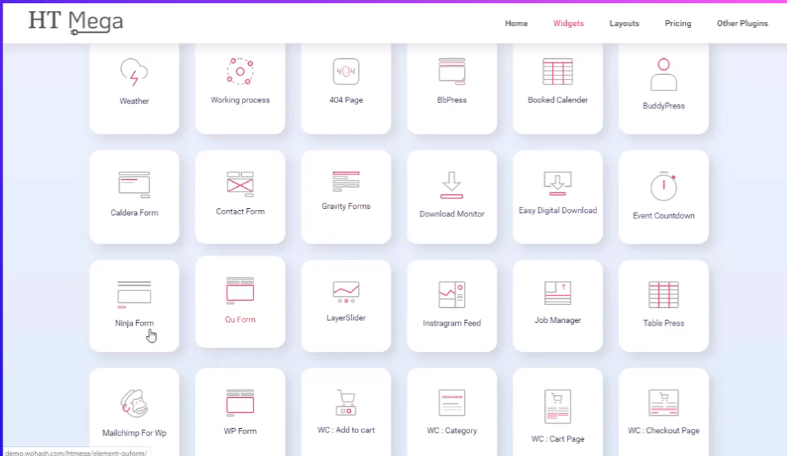
Task: Click the Mailchimp For Wp monkey icon
Action: 134,403
